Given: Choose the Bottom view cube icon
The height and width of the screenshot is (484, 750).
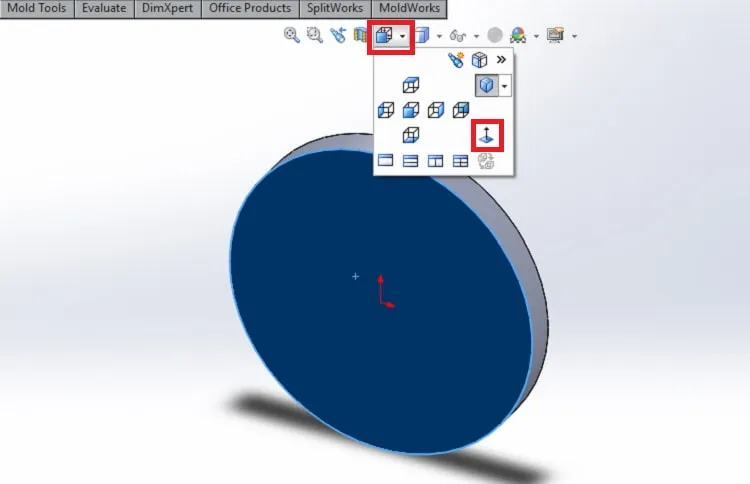Looking at the screenshot, I should tap(410, 135).
